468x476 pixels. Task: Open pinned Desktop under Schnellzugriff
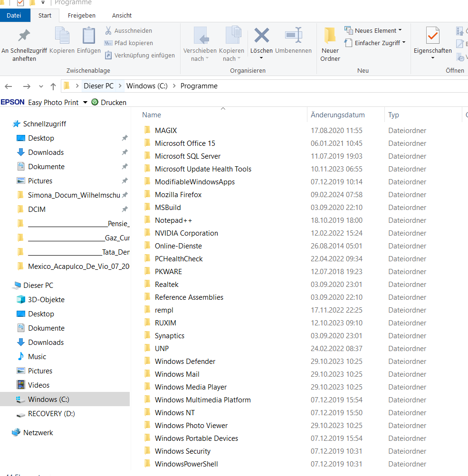click(x=41, y=138)
